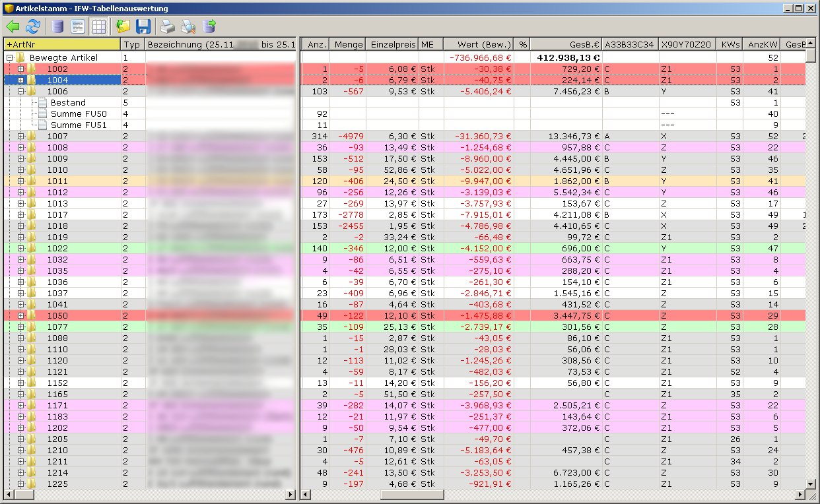The image size is (820, 504).
Task: Expand article 1007 in the tree
Action: (x=20, y=137)
